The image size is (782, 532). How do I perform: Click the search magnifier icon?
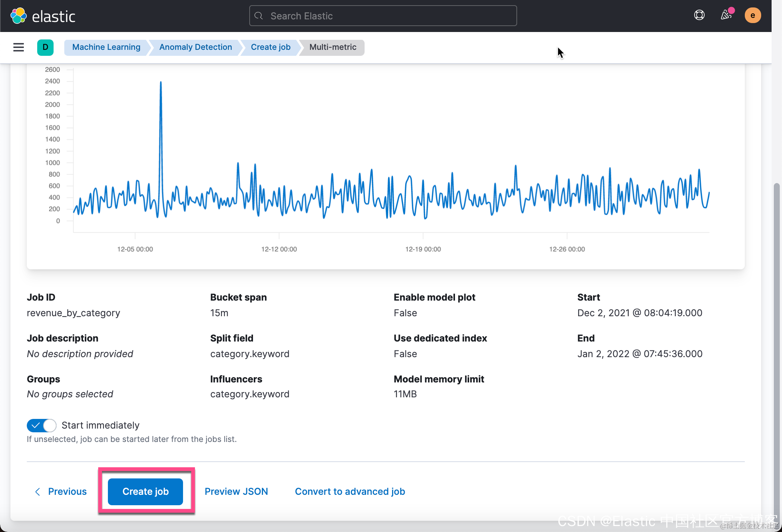coord(259,16)
